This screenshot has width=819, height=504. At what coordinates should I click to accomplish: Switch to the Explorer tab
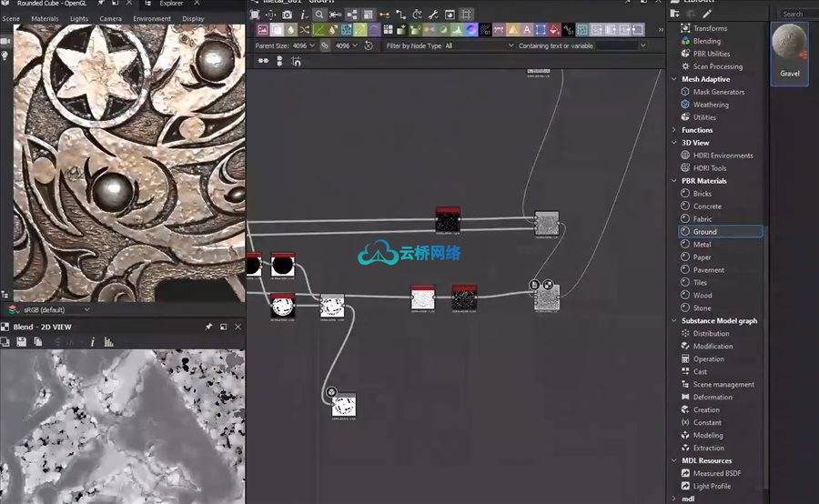pyautogui.click(x=171, y=4)
